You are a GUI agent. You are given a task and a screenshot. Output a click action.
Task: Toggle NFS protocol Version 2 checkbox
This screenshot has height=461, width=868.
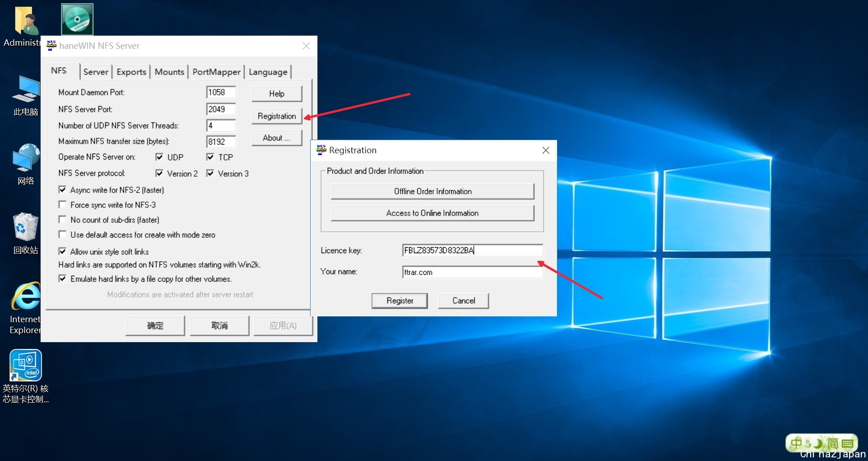tap(159, 173)
